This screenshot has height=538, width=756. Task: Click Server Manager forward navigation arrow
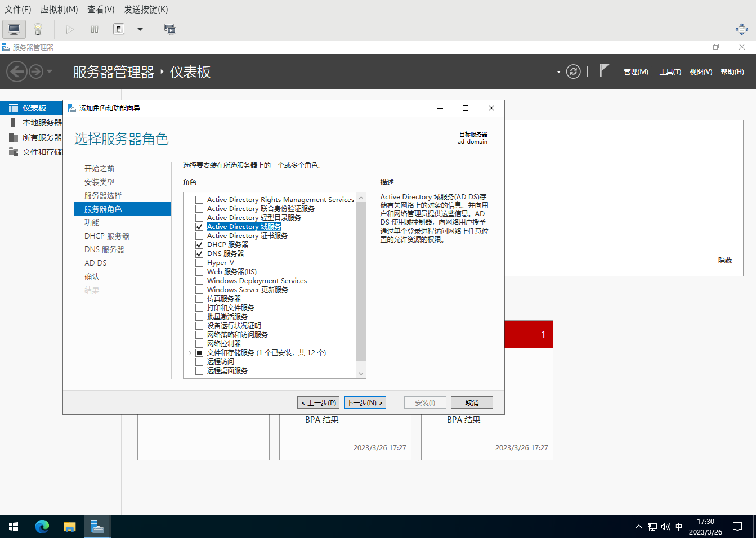[x=36, y=71]
